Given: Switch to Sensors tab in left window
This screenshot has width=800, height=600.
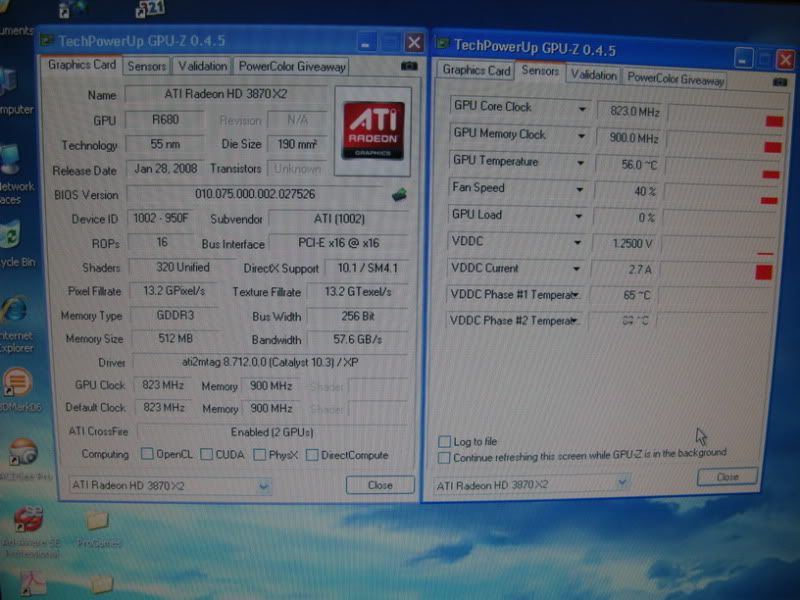Looking at the screenshot, I should point(147,66).
